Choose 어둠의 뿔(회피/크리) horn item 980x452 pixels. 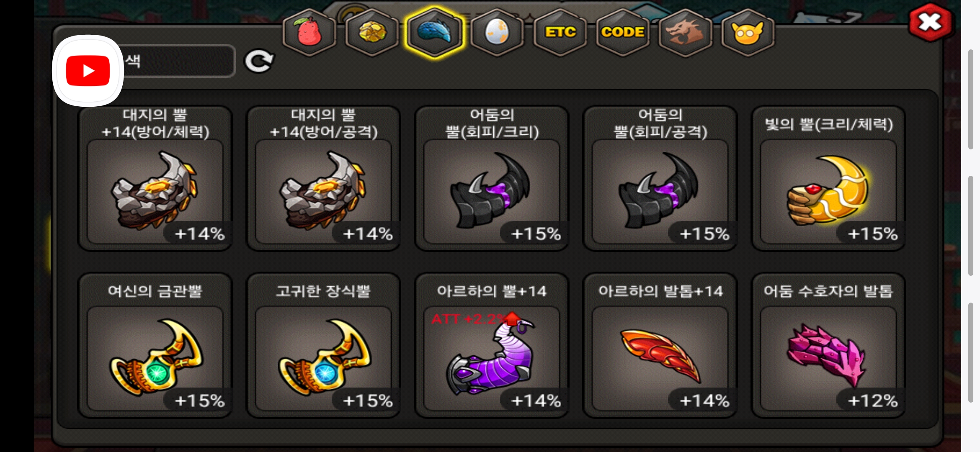(x=492, y=178)
